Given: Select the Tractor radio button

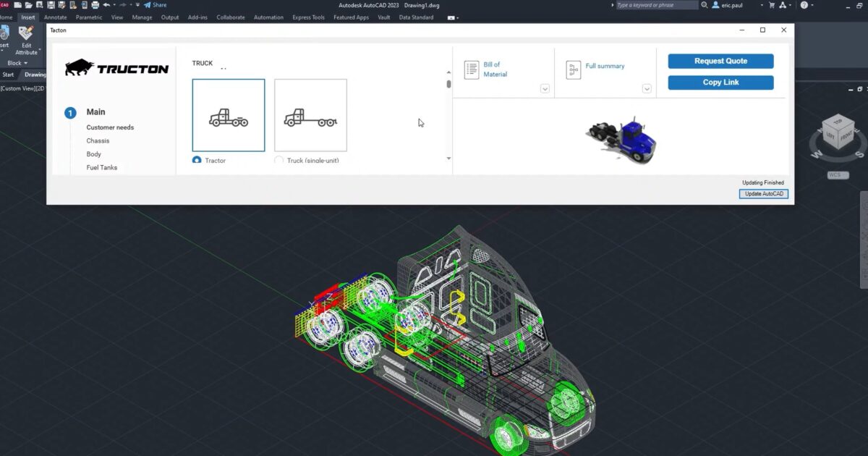Looking at the screenshot, I should (x=197, y=160).
